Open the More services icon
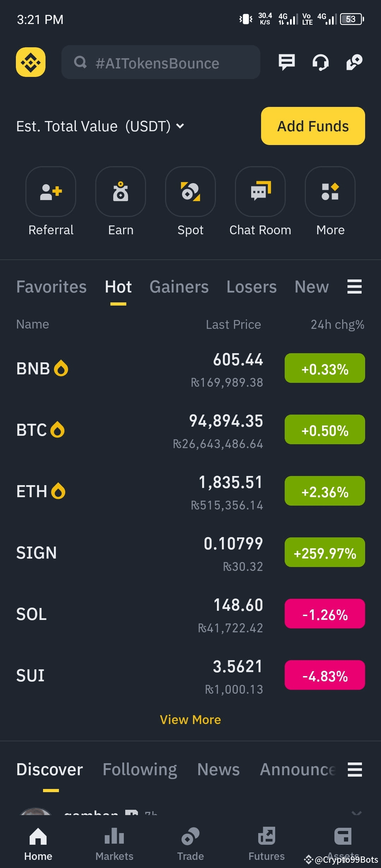 point(330,191)
